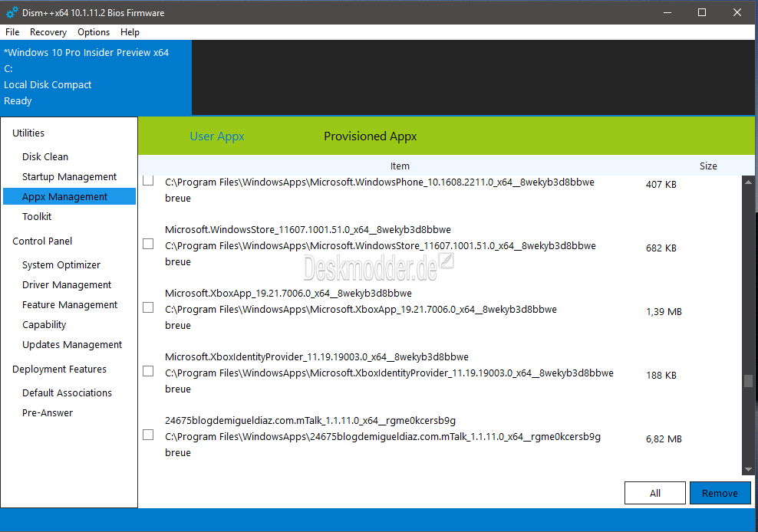Open System Optimizer in sidebar
This screenshot has width=758, height=532.
(61, 264)
